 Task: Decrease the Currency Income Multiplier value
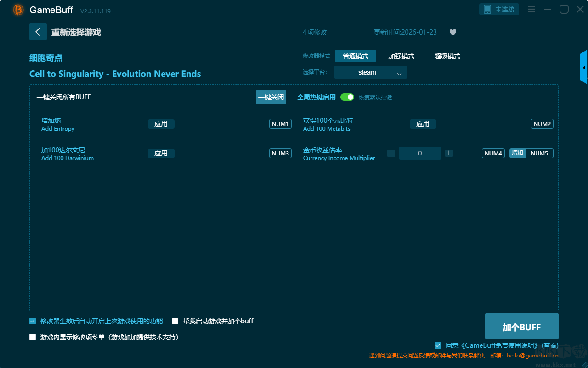[391, 153]
